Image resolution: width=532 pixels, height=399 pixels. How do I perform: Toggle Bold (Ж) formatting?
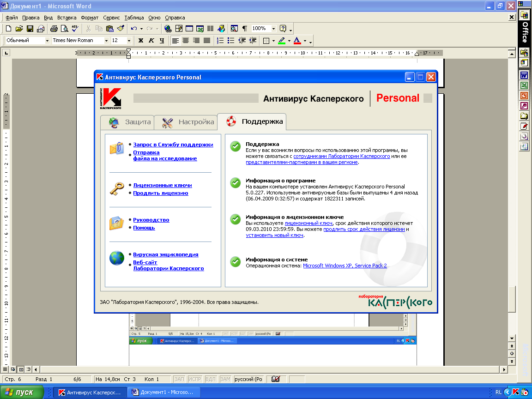coord(141,41)
